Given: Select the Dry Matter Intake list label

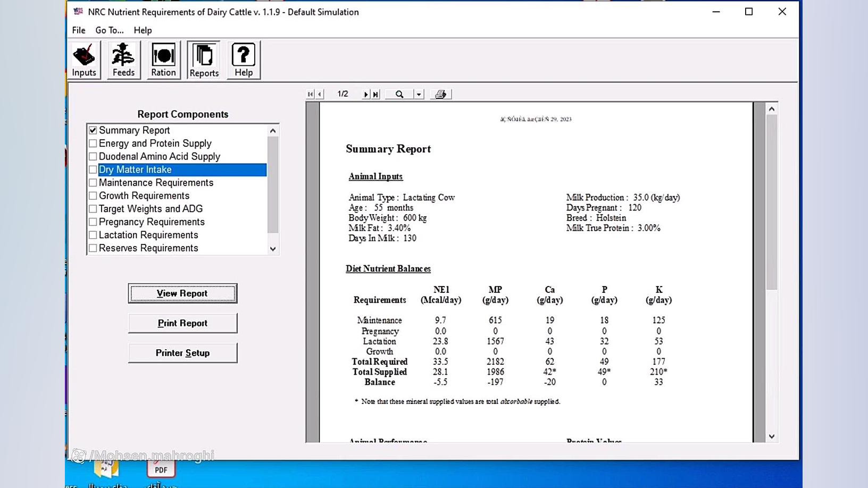Looking at the screenshot, I should click(x=135, y=170).
